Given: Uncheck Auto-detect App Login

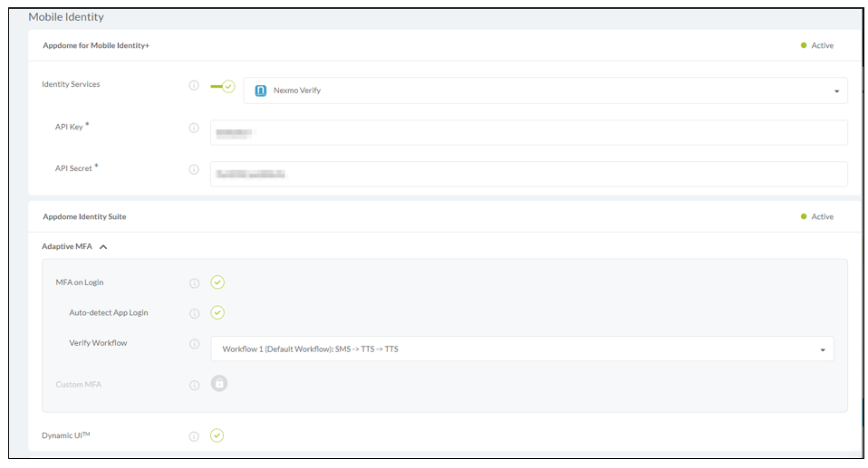Looking at the screenshot, I should point(217,313).
